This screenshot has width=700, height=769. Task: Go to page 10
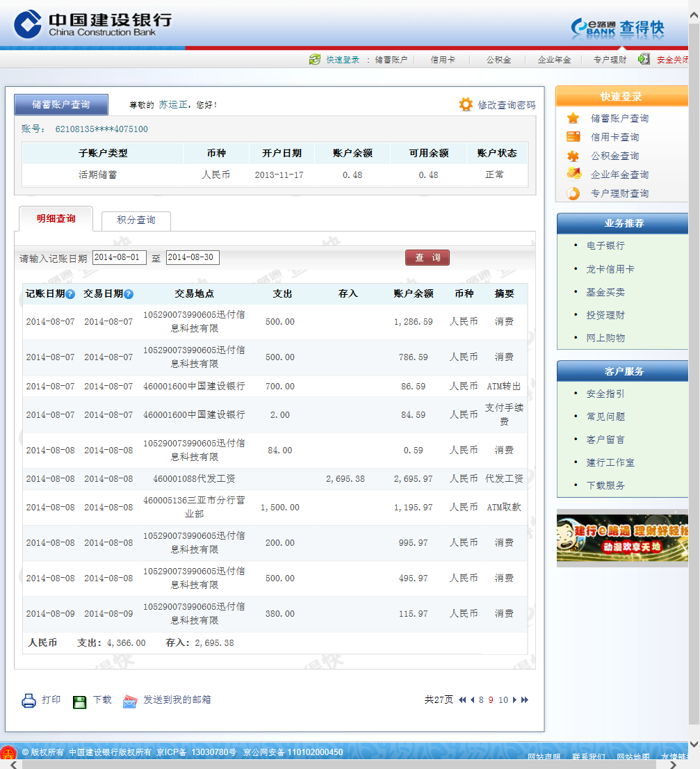pos(503,700)
